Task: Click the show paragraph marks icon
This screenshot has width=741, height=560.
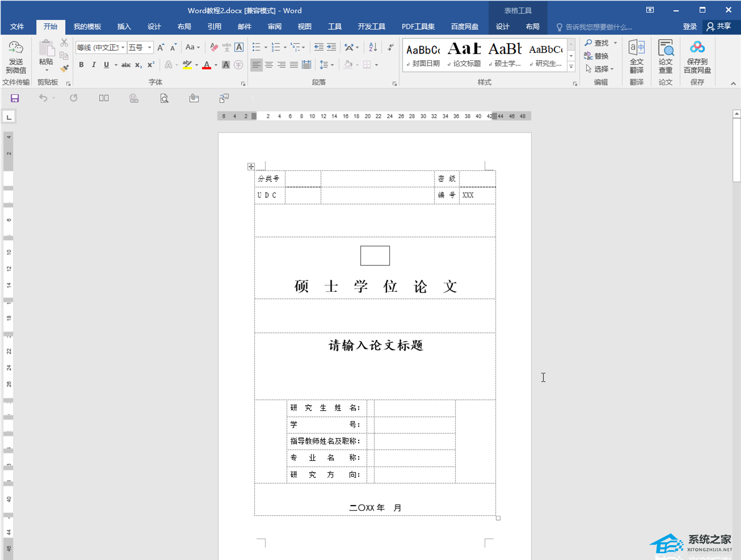Action: (390, 48)
